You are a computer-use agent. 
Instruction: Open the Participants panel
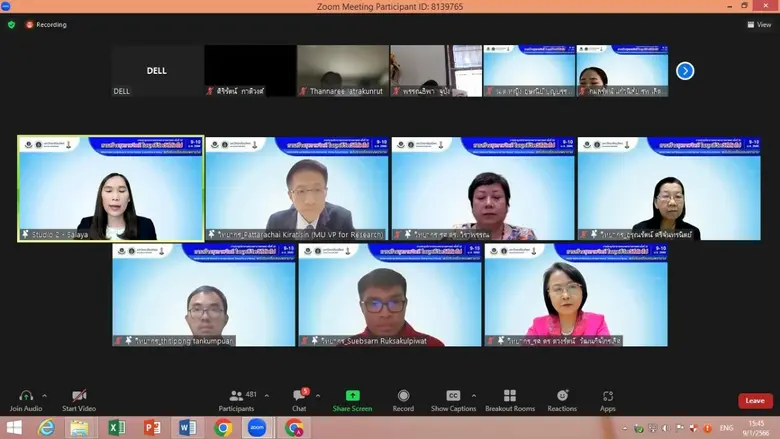tap(236, 395)
